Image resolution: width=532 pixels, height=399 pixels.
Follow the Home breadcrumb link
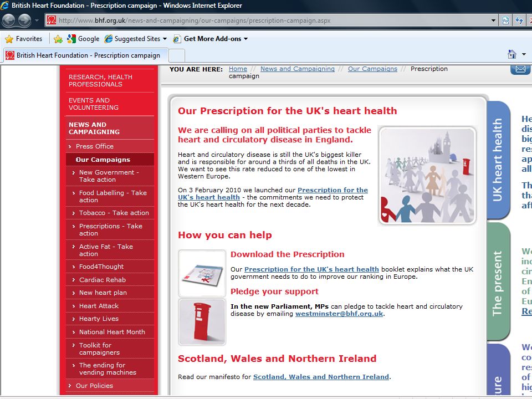(238, 69)
